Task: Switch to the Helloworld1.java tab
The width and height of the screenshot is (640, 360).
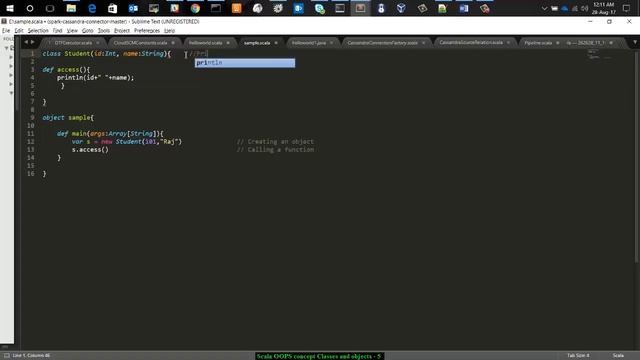Action: click(x=309, y=43)
